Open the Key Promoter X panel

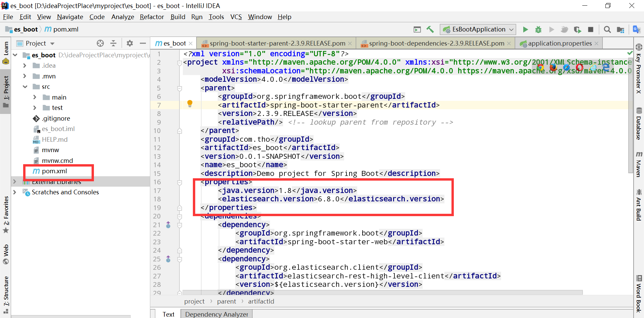click(639, 74)
